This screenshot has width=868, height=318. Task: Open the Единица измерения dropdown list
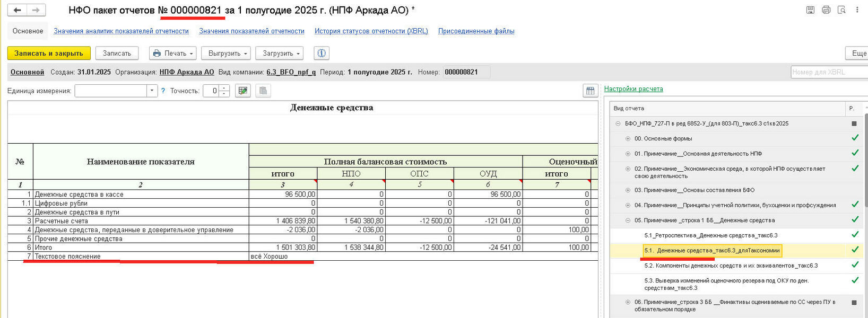point(152,91)
